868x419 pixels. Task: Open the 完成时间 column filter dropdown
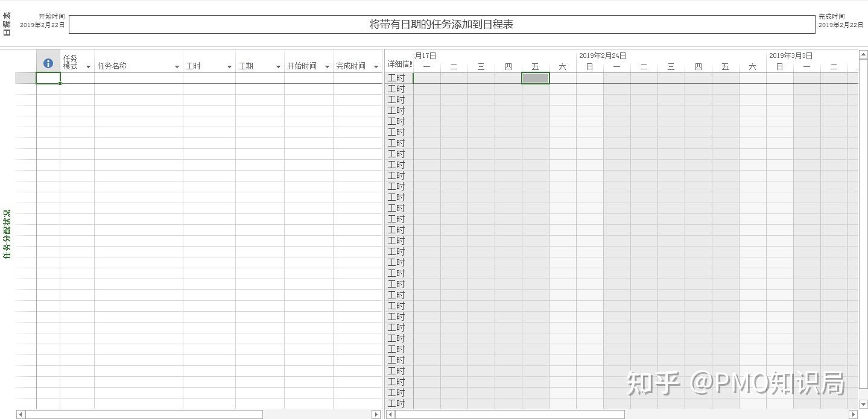tap(376, 66)
